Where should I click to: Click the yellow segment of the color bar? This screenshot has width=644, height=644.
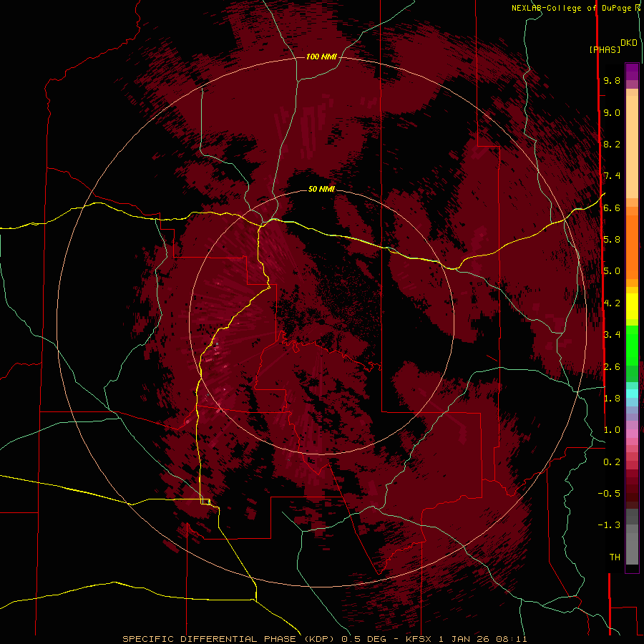(632, 306)
